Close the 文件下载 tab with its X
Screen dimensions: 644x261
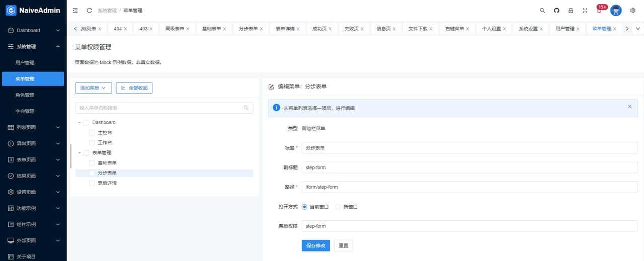pyautogui.click(x=431, y=29)
